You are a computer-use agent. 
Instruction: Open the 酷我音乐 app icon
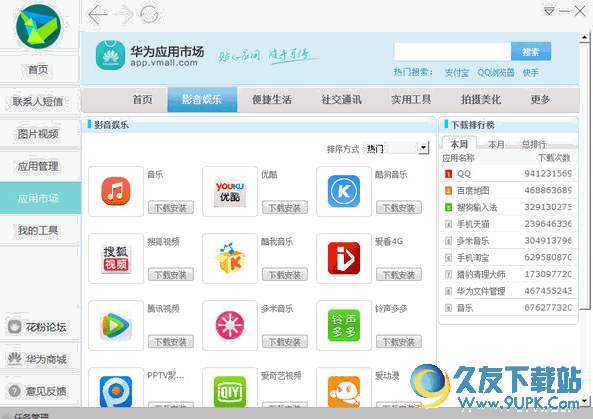click(x=230, y=258)
